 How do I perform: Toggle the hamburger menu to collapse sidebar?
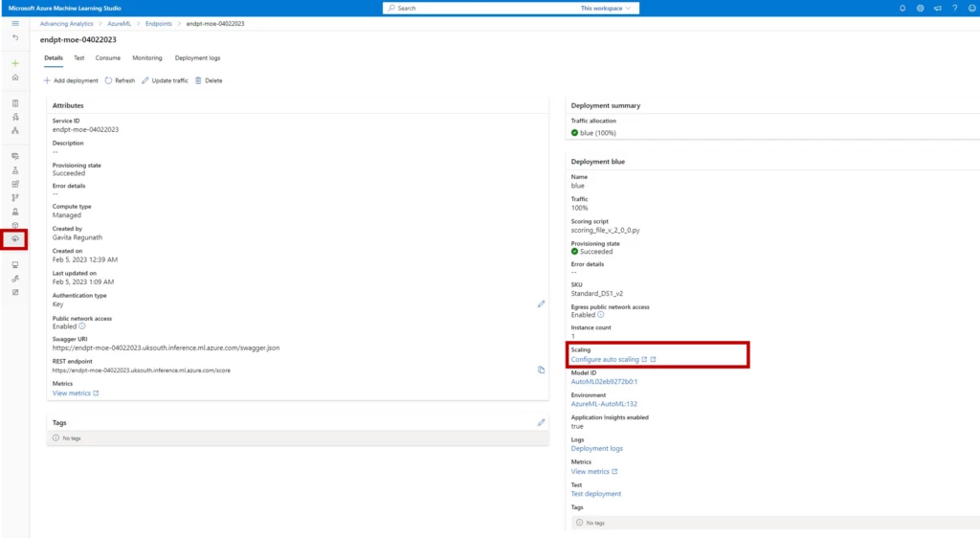tap(14, 23)
